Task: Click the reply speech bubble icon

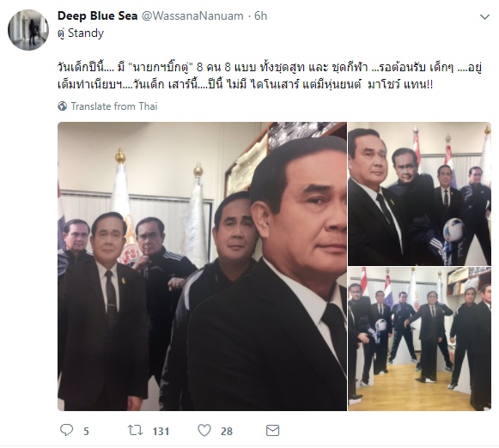Action: pos(66,430)
